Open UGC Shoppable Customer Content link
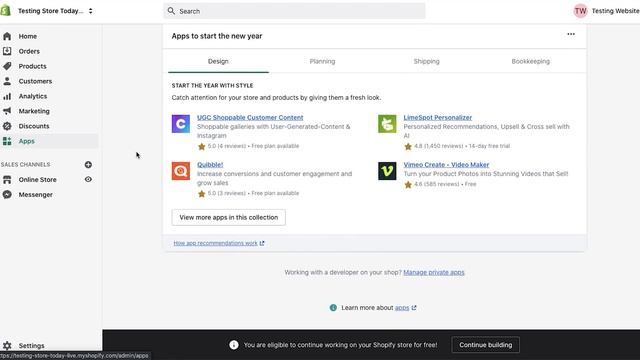Screen dimensions: 640x360 click(x=250, y=118)
